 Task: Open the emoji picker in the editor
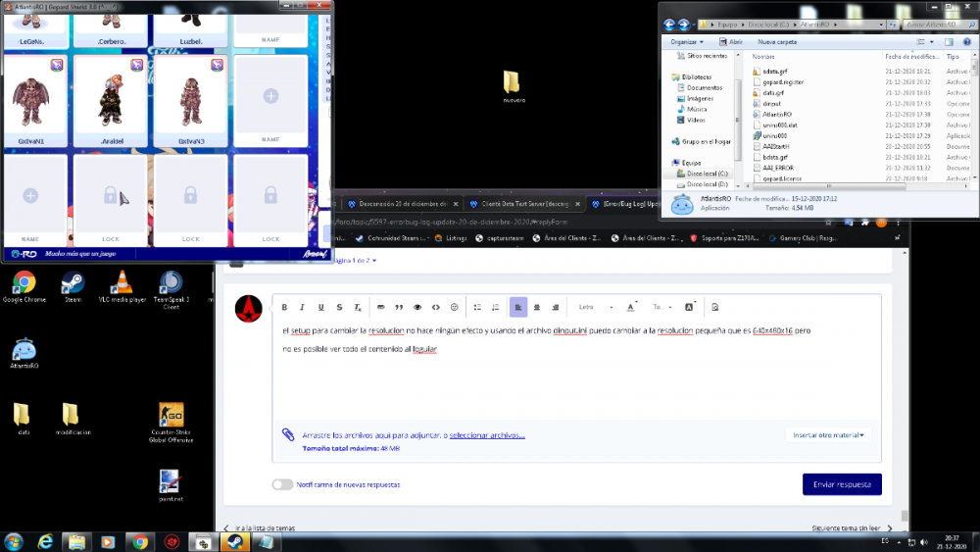(x=455, y=307)
